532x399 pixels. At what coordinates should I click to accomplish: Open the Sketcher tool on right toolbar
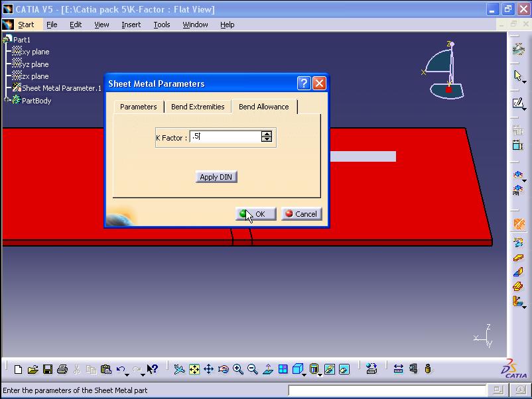click(518, 103)
